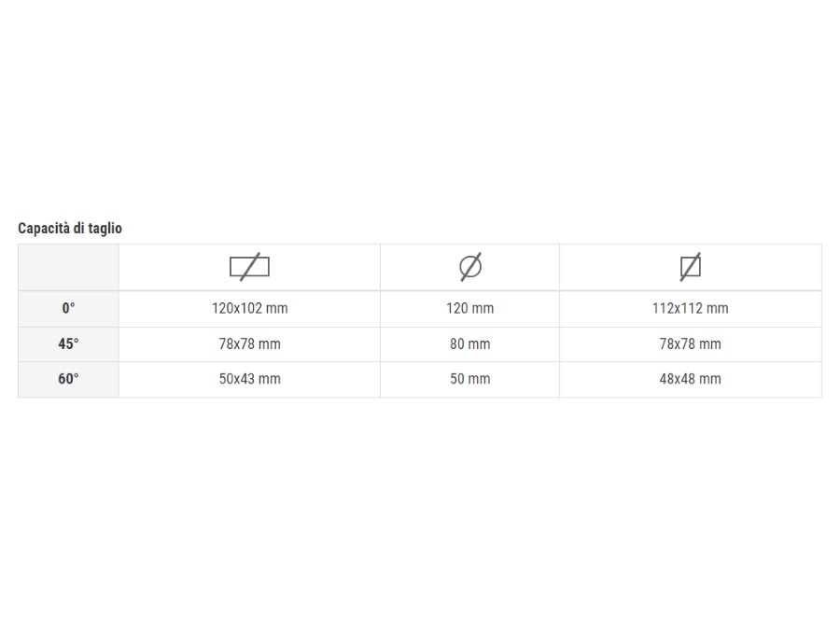Click the 120x102 mm cell
This screenshot has height=630, width=840.
249,309
